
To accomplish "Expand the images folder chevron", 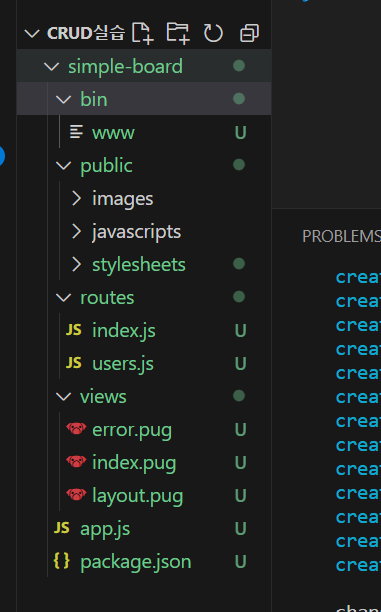I will pos(77,198).
